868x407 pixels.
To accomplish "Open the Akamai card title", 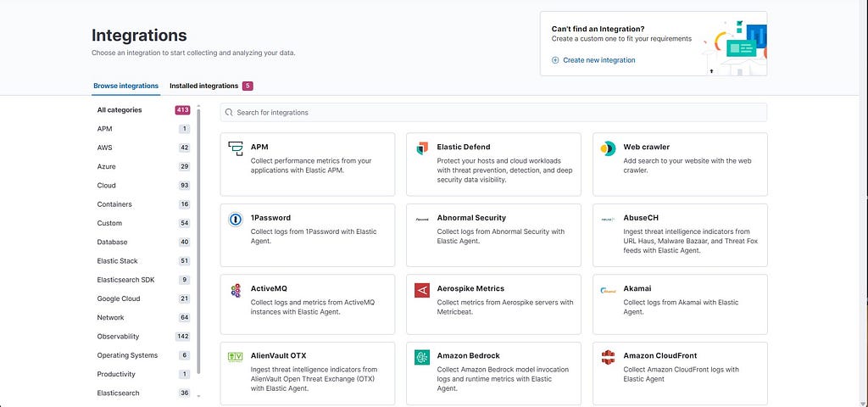I will (x=637, y=288).
